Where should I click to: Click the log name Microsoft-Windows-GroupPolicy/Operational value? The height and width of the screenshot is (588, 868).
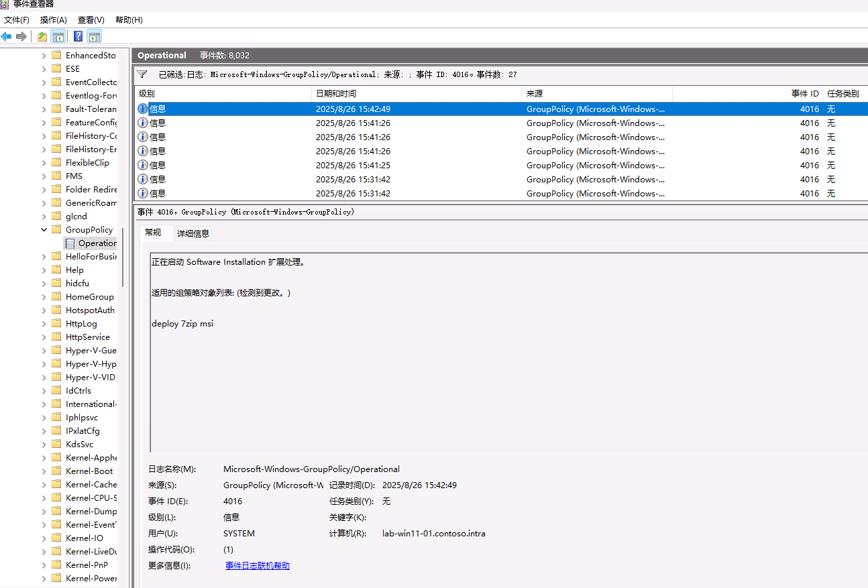[x=311, y=469]
